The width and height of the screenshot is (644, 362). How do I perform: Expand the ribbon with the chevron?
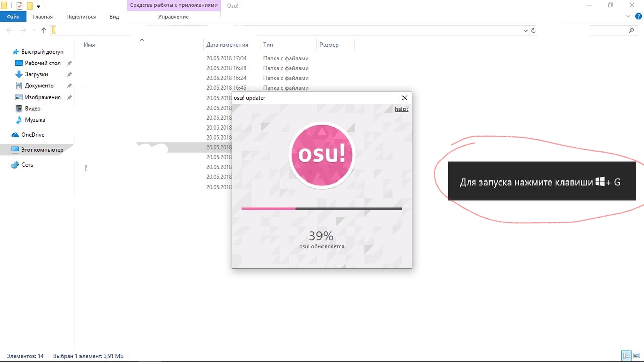[628, 17]
